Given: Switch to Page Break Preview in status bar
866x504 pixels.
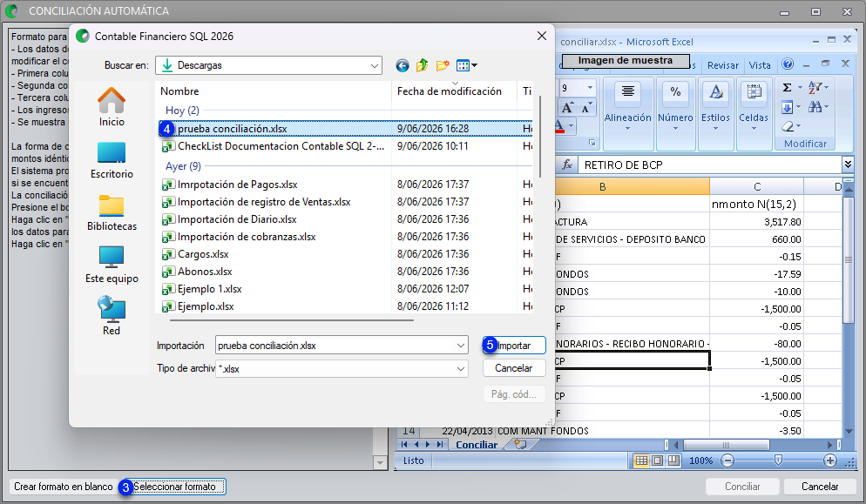Looking at the screenshot, I should pyautogui.click(x=673, y=460).
